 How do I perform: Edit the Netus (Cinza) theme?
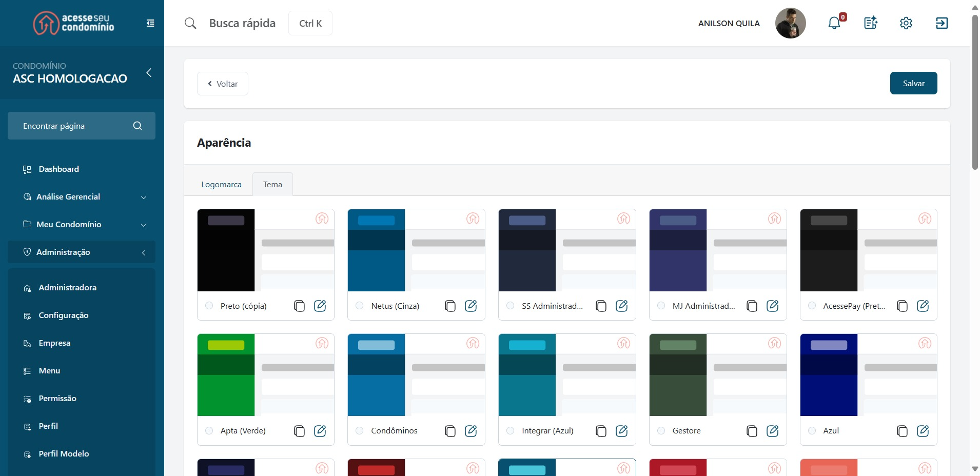471,306
